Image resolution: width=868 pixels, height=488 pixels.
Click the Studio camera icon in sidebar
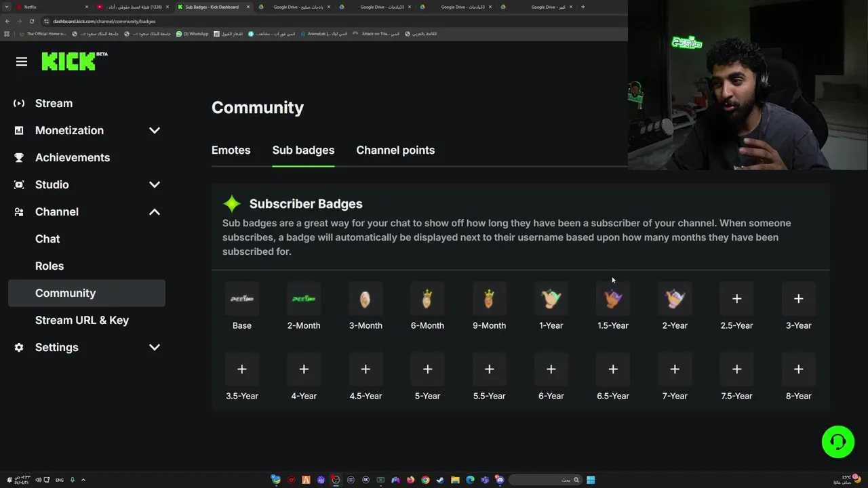[x=19, y=184]
